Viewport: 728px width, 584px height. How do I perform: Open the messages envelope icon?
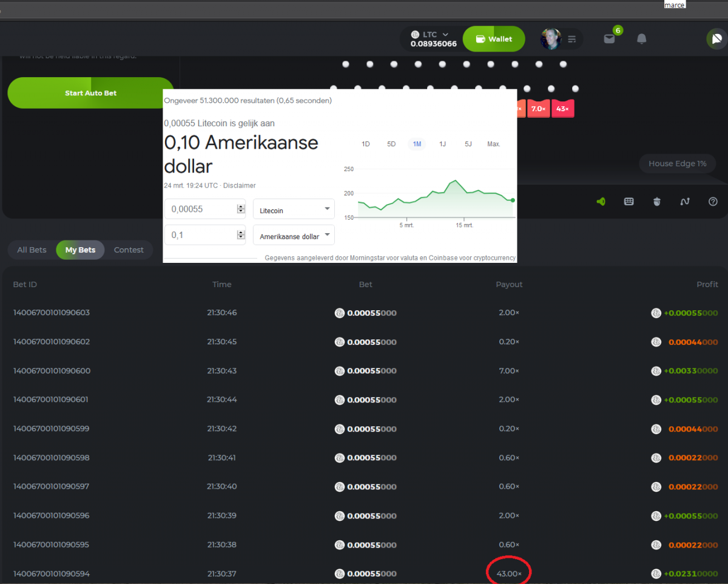(x=609, y=39)
